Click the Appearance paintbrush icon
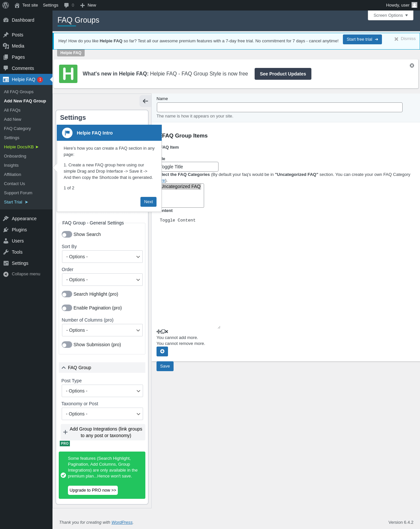Viewport: 420px width, 529px height. click(6, 219)
